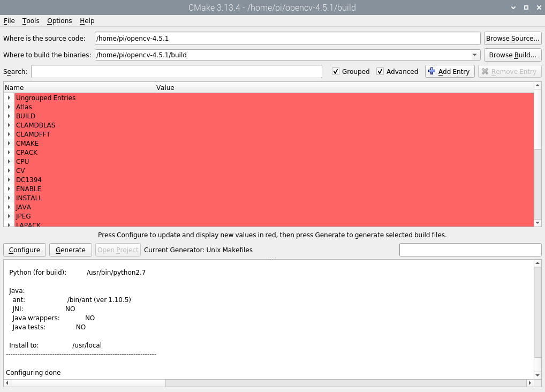Toggle the Advanced checkbox
Screen dimensions: 545x392
click(x=380, y=71)
